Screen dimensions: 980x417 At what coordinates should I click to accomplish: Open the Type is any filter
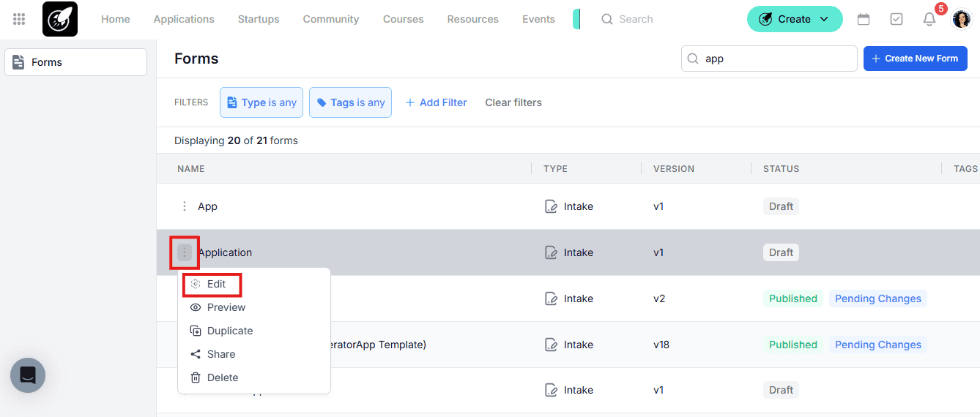[261, 102]
